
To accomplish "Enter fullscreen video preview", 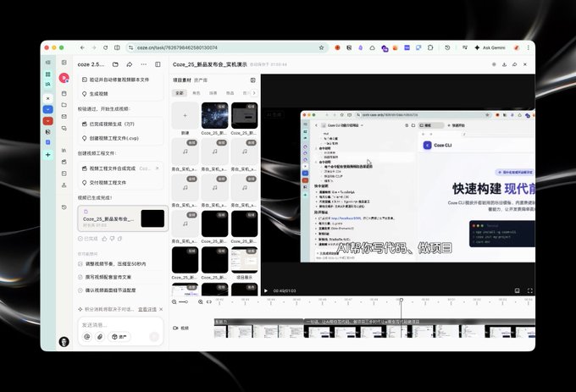I will pyautogui.click(x=529, y=290).
